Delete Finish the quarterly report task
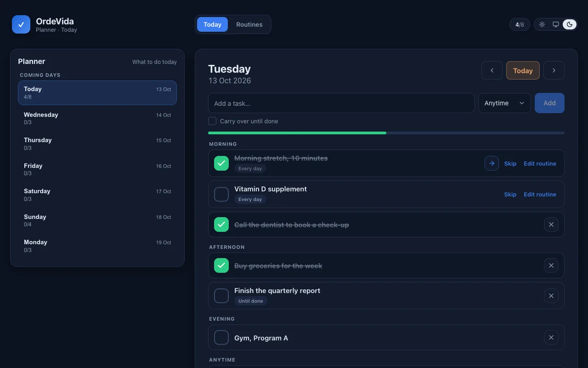This screenshot has height=368, width=588. tap(551, 296)
